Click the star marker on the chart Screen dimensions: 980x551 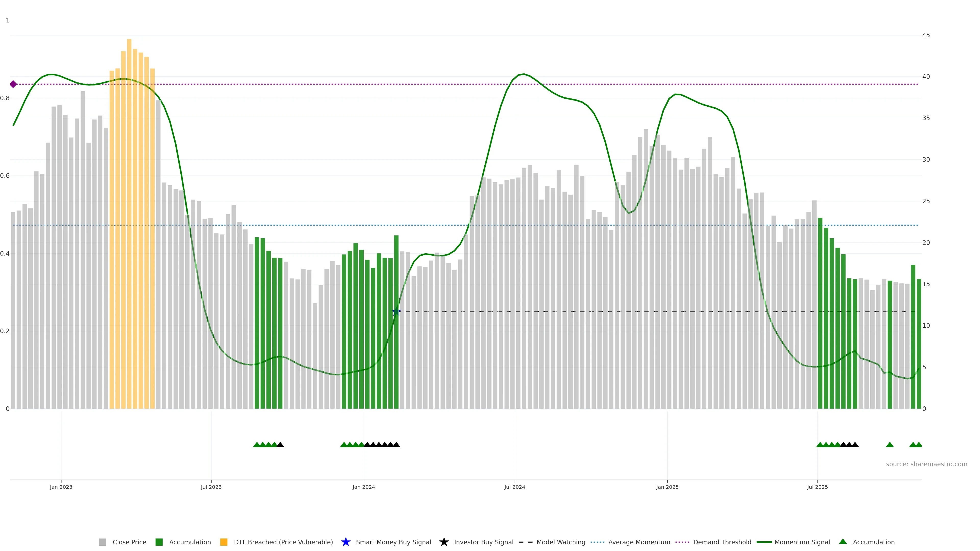[x=396, y=311]
